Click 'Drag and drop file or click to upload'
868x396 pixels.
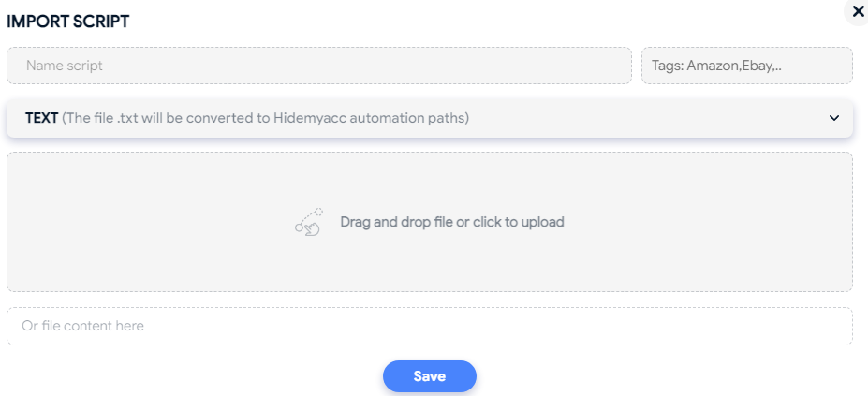[452, 222]
